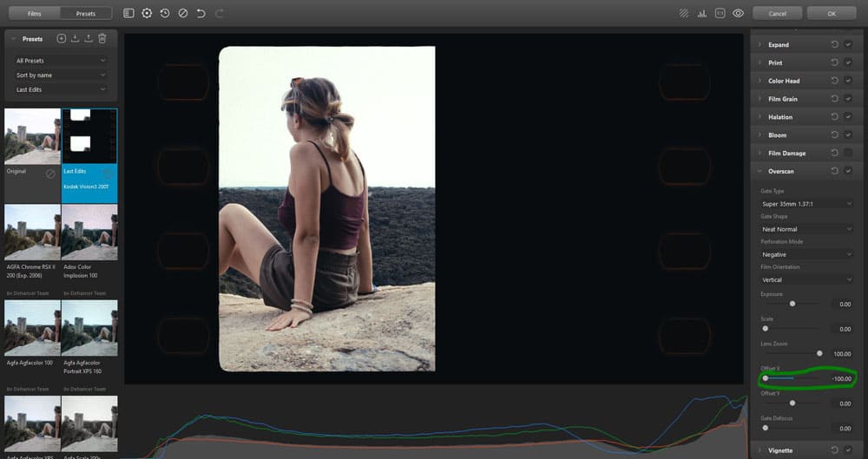The height and width of the screenshot is (459, 868).
Task: Click the Gate Defocus slider handle
Action: (x=765, y=428)
